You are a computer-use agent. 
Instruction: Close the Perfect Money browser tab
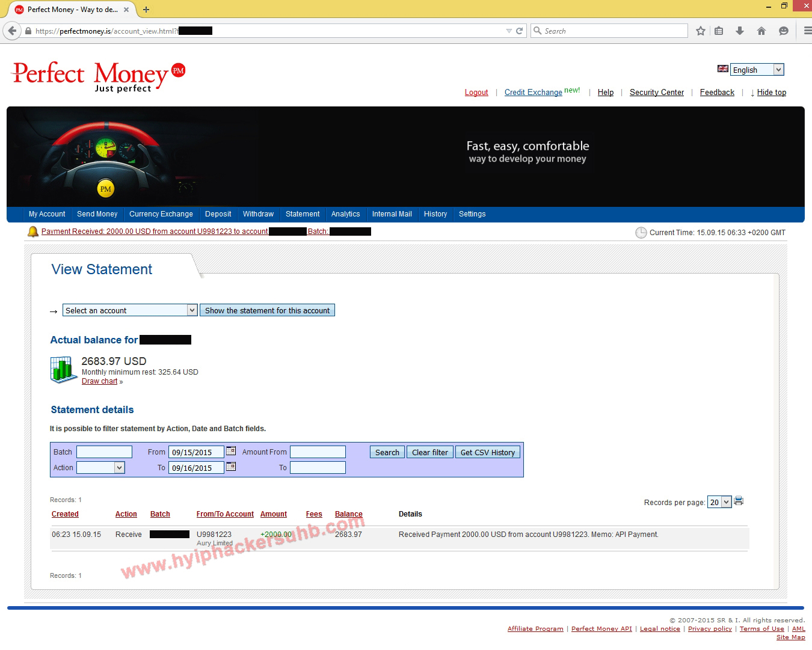tap(126, 10)
